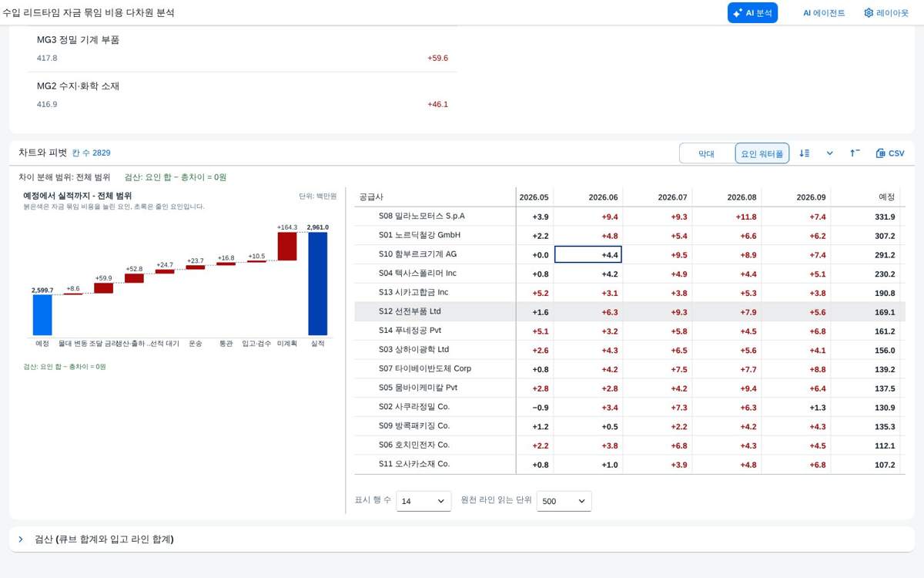
Task: Open the MG2 수지·화학 소재 list item
Action: click(243, 95)
